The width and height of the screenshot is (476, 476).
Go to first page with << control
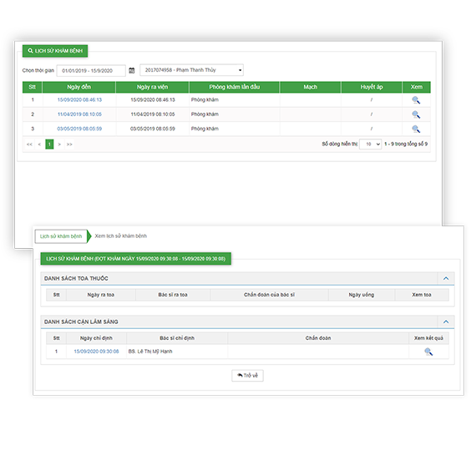click(x=29, y=144)
